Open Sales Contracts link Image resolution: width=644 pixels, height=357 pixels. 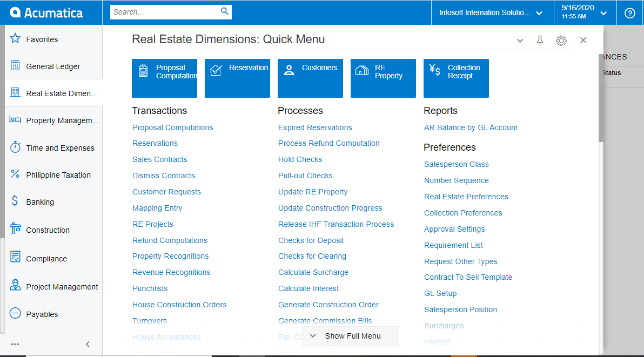[159, 159]
